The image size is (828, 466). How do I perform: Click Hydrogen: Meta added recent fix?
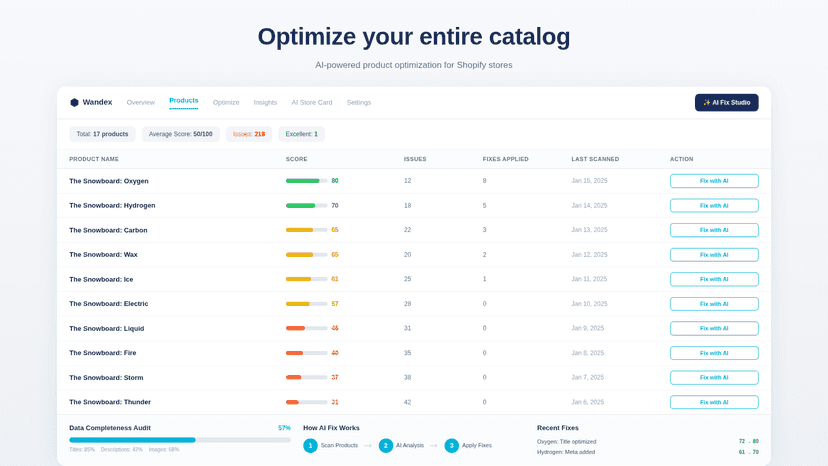point(566,452)
